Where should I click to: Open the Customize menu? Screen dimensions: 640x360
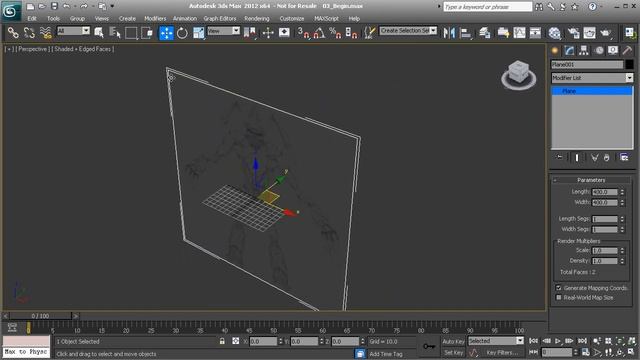[x=292, y=18]
